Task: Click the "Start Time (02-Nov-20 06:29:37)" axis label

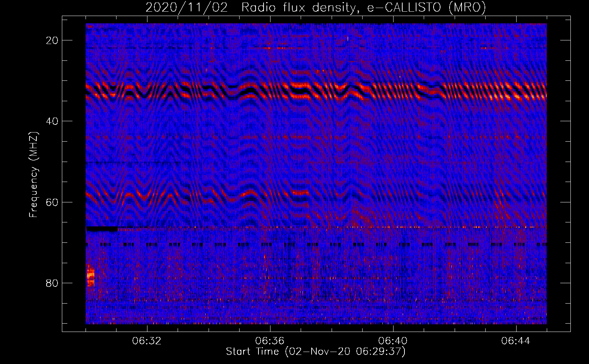Action: click(316, 352)
